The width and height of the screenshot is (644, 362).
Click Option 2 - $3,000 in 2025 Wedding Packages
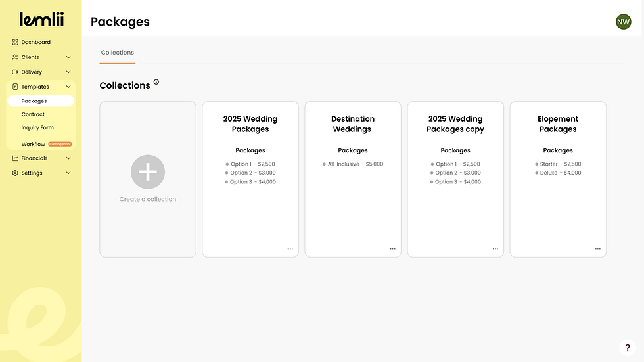coord(250,173)
